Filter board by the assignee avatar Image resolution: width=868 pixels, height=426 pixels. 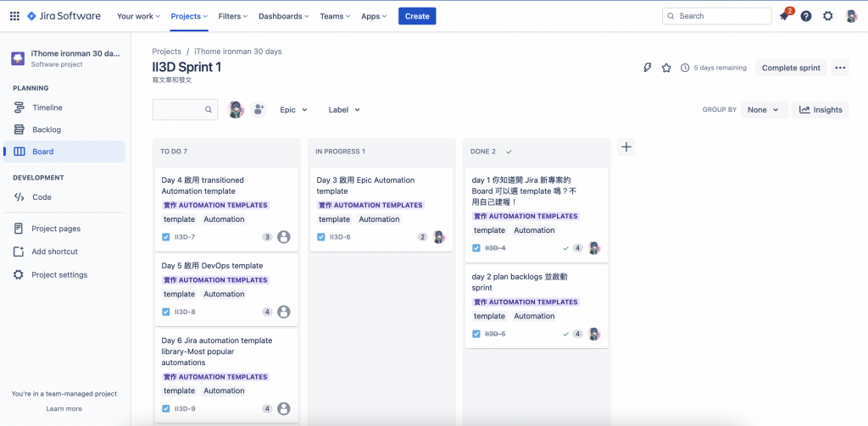tap(236, 109)
